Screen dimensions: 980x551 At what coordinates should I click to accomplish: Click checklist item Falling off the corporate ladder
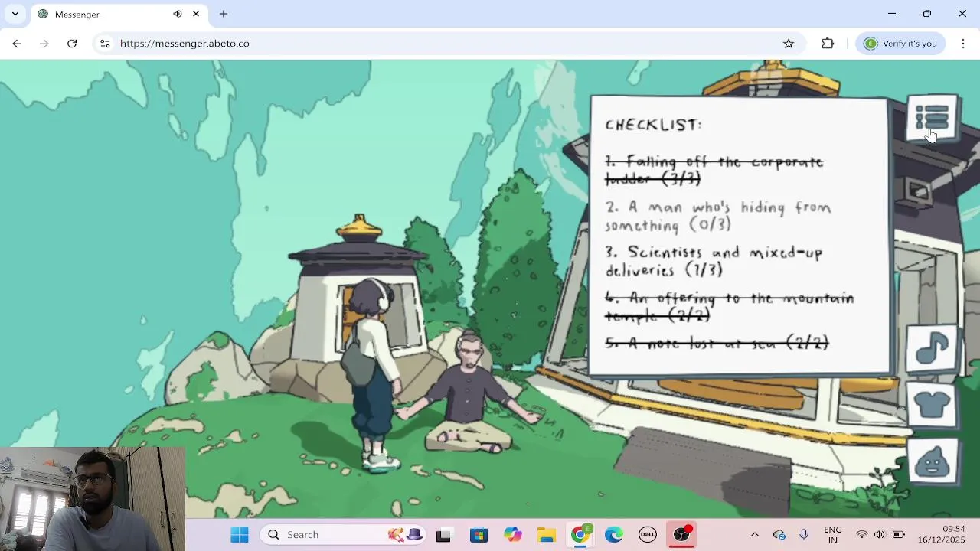click(x=714, y=170)
